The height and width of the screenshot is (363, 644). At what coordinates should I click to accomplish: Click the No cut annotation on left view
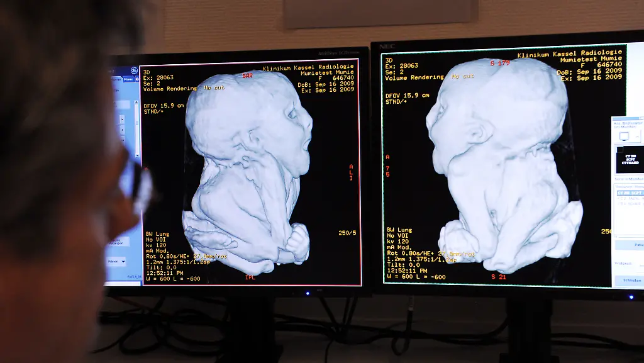(x=219, y=87)
